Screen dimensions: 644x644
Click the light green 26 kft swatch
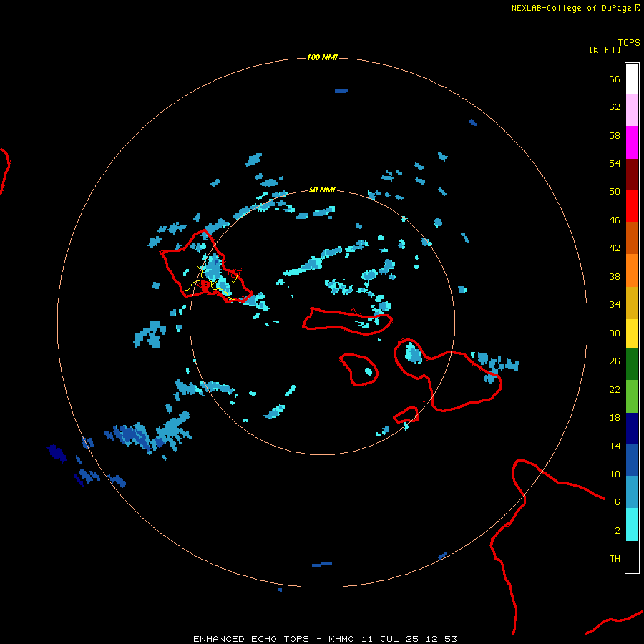[632, 398]
